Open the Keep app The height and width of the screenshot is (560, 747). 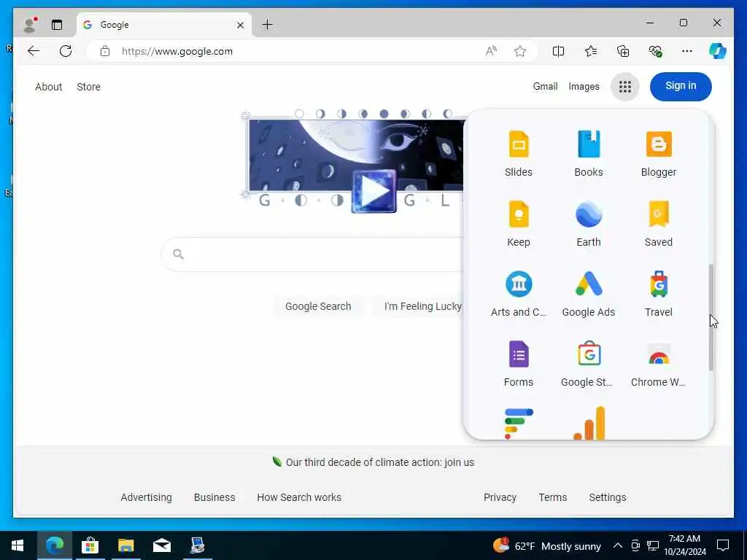point(519,223)
